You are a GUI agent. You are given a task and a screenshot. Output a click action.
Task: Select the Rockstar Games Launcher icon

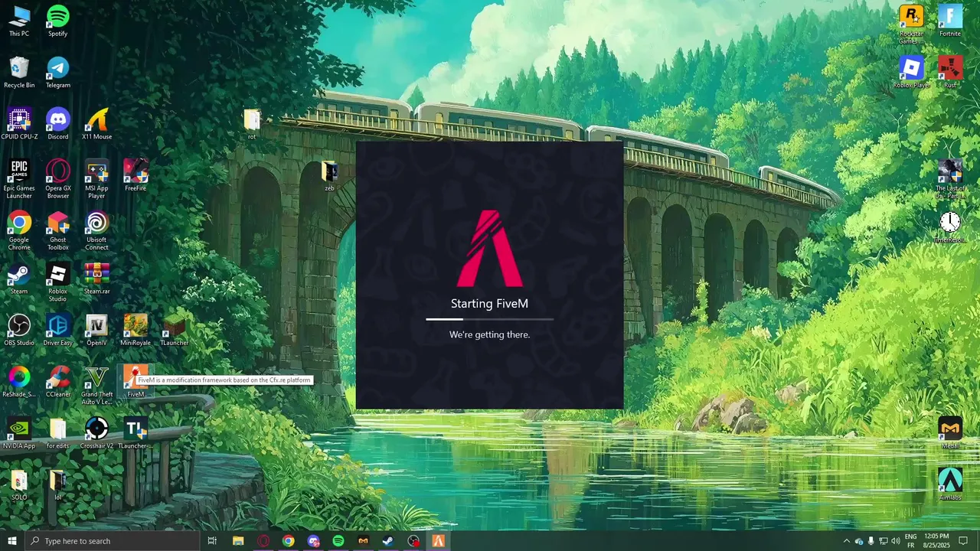coord(911,24)
